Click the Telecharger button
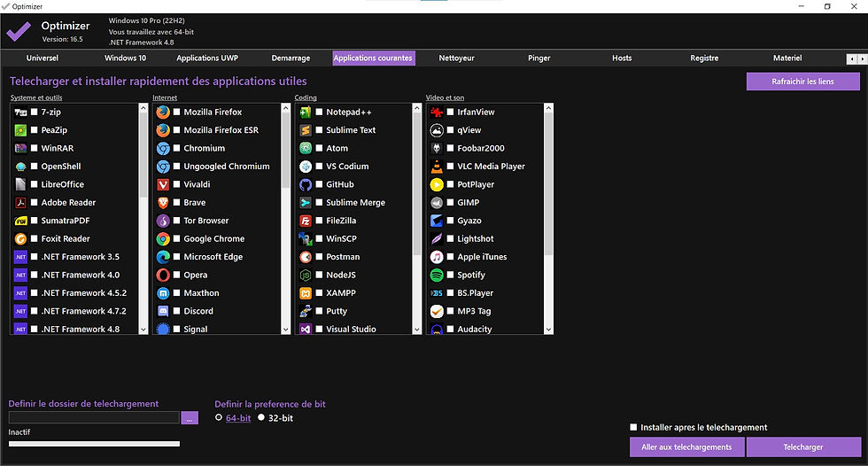 tap(803, 447)
